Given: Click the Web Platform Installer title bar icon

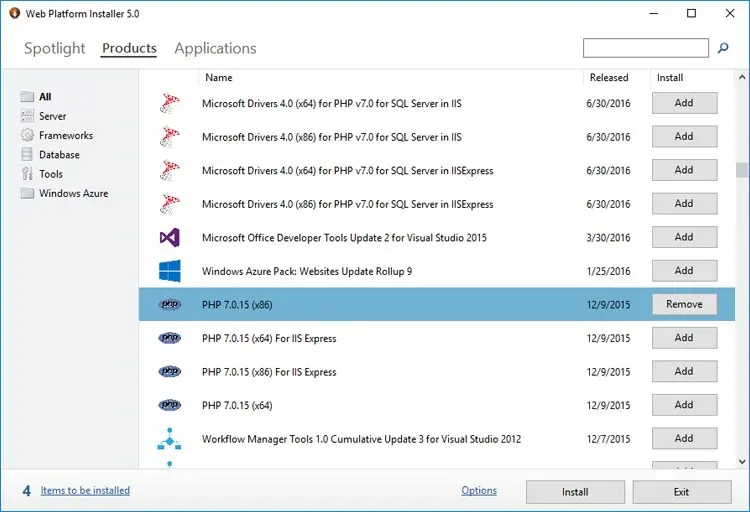Looking at the screenshot, I should (x=14, y=13).
